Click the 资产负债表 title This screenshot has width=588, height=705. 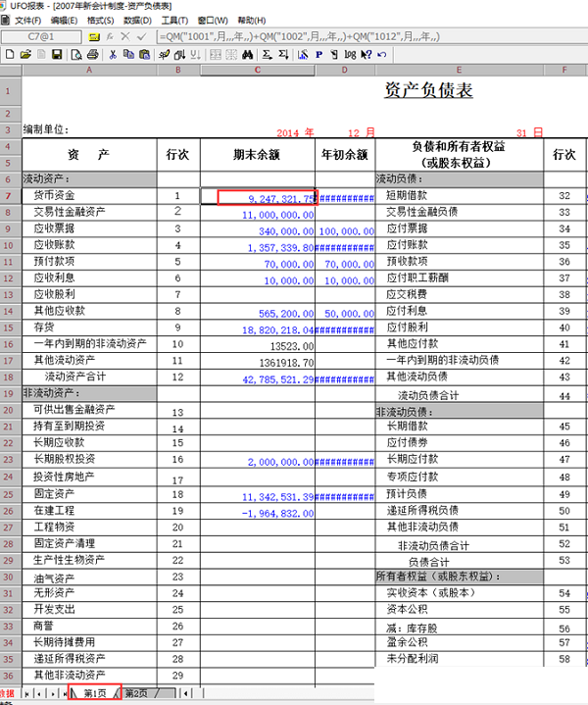[428, 90]
